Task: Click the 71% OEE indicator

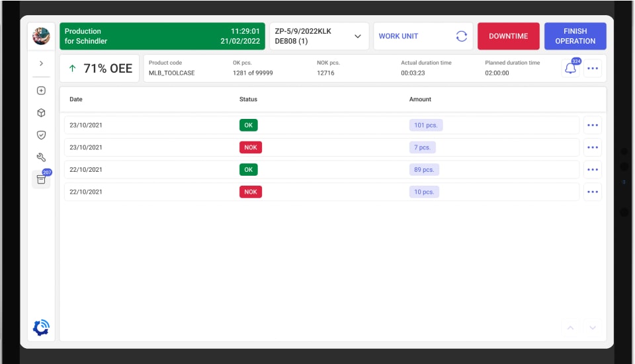Action: 99,68
